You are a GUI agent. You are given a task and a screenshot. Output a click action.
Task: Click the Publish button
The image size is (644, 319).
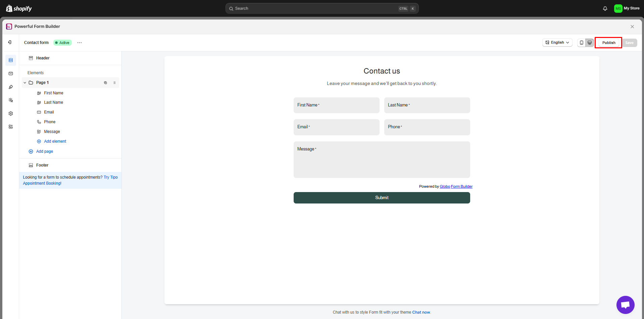[608, 43]
